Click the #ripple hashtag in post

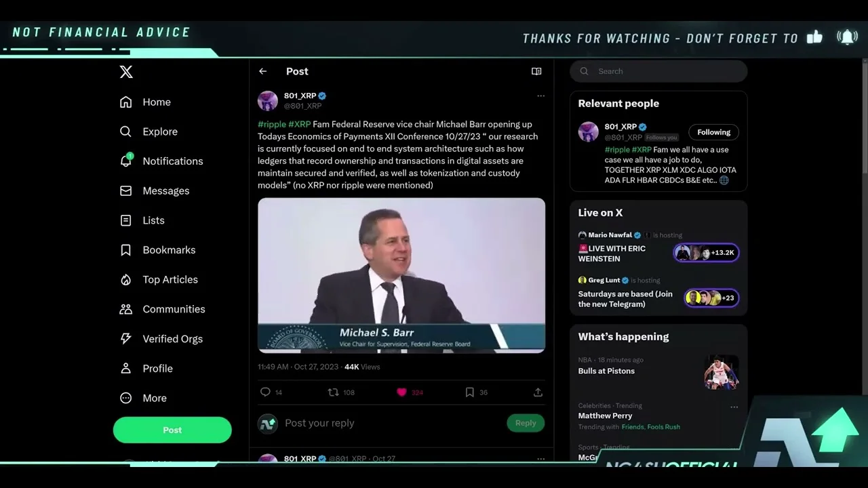[271, 125]
